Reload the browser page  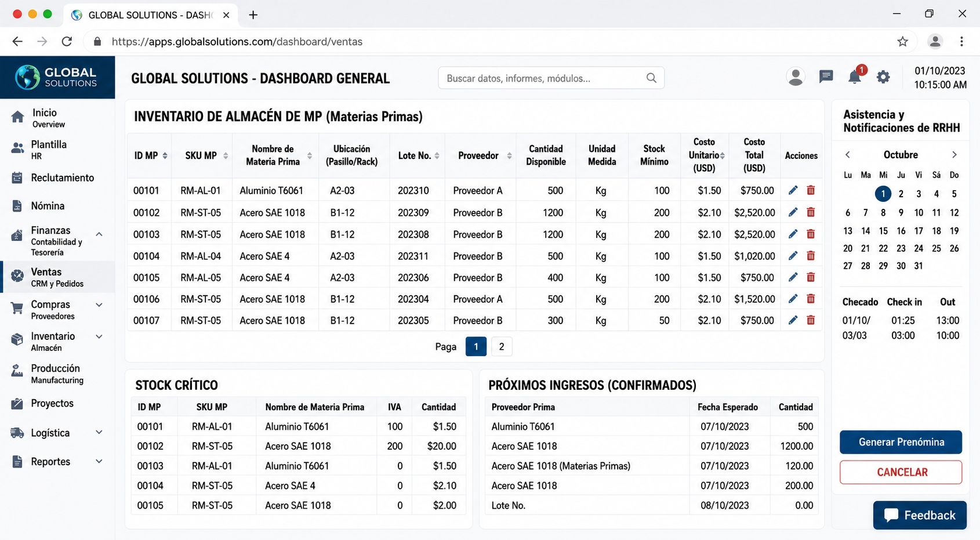(x=67, y=42)
